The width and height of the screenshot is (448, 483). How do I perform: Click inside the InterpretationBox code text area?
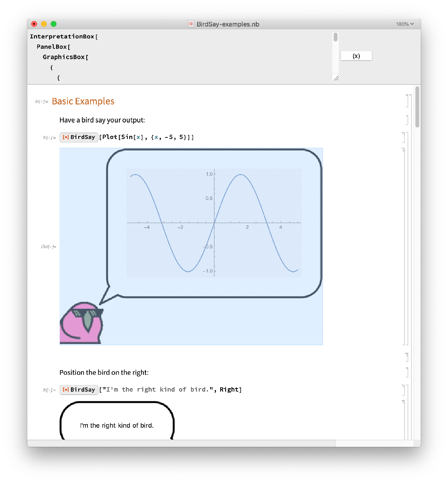(x=173, y=58)
